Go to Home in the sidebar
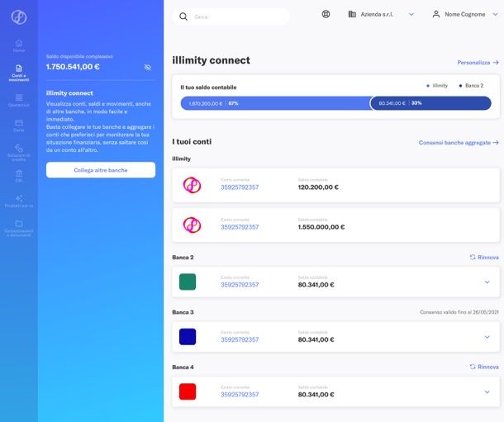The width and height of the screenshot is (504, 422). point(19,46)
